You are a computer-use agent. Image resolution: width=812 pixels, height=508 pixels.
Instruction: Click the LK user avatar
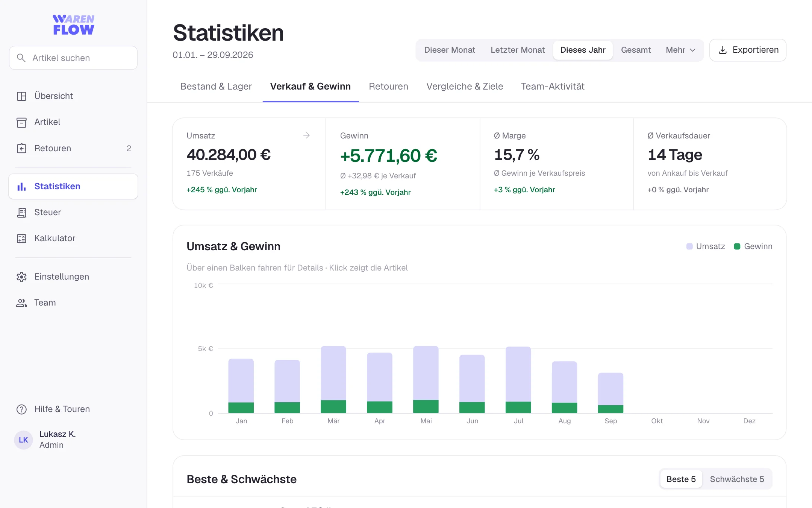click(x=23, y=440)
